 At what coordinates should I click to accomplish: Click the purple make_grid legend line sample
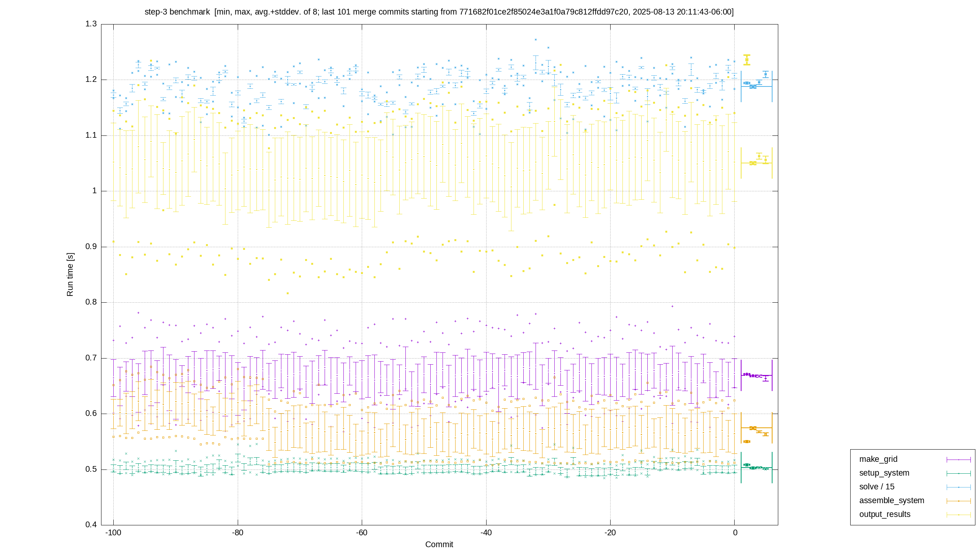click(x=959, y=460)
